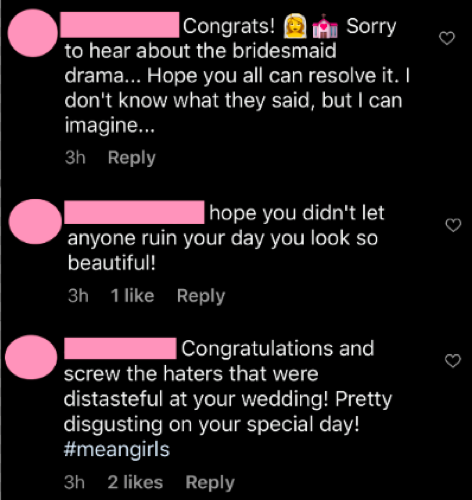This screenshot has width=472, height=500.
Task: Tap the heart beside the "you look so beautiful" comment
Action: [x=453, y=225]
